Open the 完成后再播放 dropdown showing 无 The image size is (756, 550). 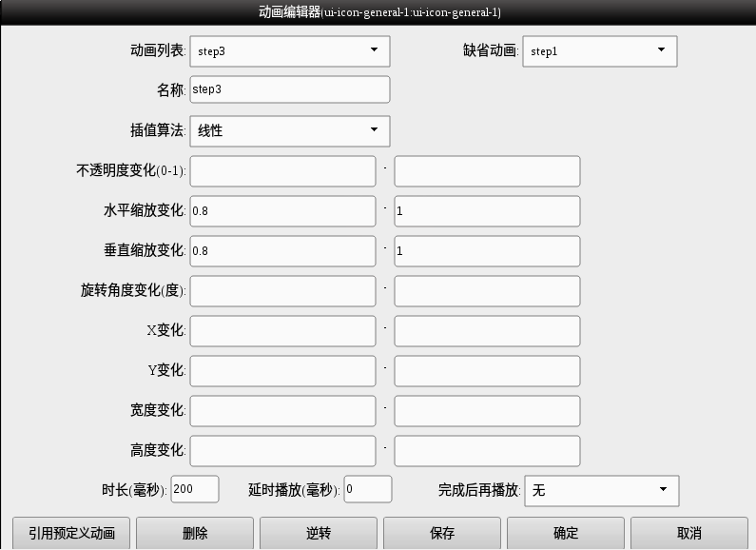pos(602,491)
